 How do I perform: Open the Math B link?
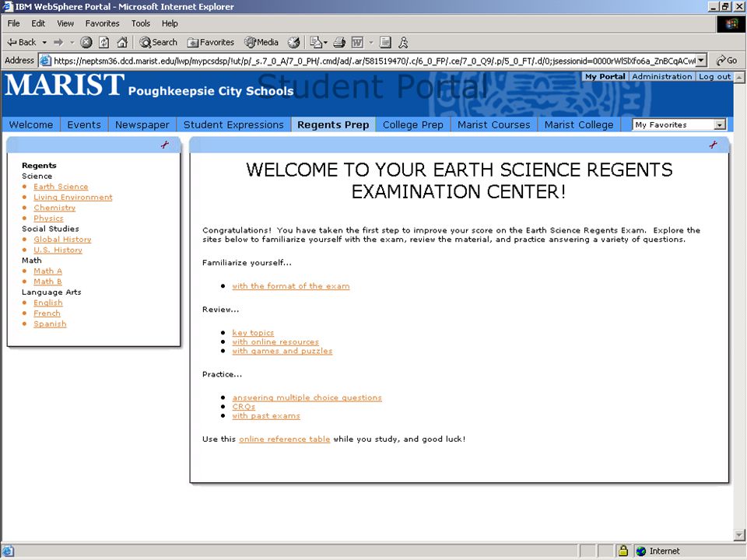[x=47, y=282]
